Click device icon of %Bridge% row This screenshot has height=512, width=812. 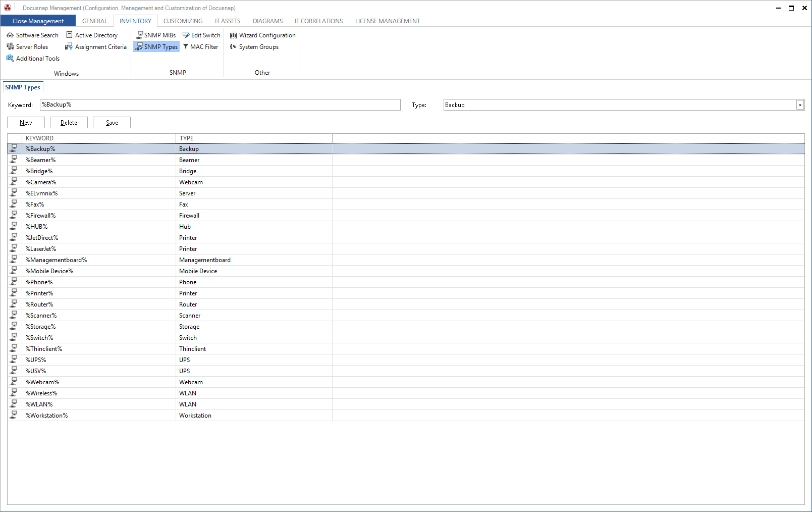pyautogui.click(x=14, y=171)
